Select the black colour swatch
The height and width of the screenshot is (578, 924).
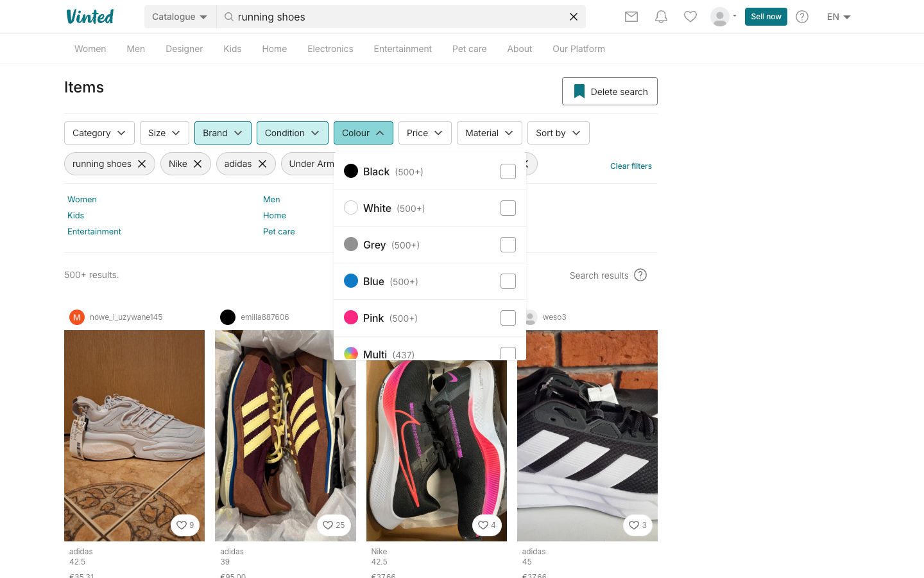tap(351, 171)
